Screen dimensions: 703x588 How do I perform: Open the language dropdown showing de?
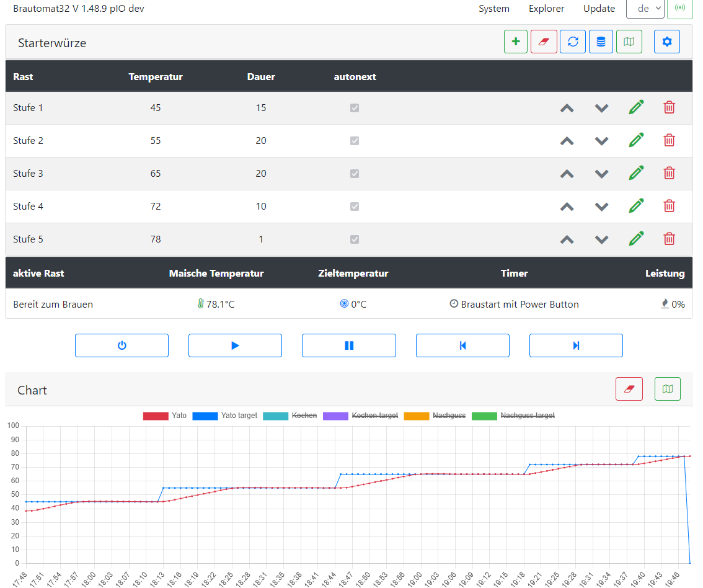pyautogui.click(x=645, y=9)
